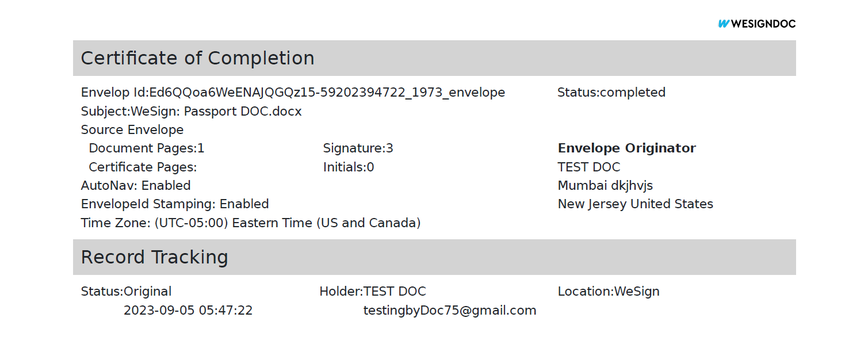Click the Document Pages:1 entry

click(146, 148)
